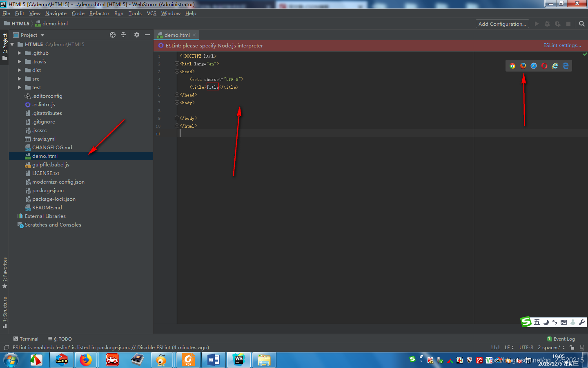Open the File menu
This screenshot has width=588, height=368.
pos(6,13)
